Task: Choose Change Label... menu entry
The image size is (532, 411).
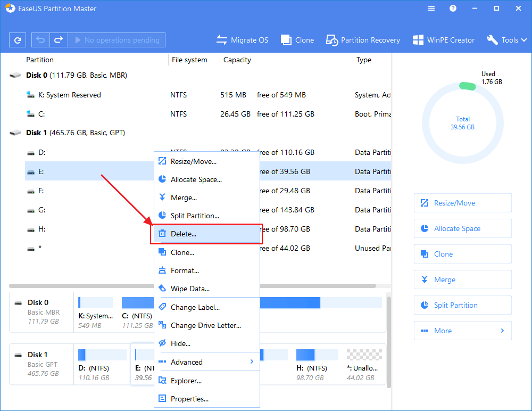Action: point(207,307)
